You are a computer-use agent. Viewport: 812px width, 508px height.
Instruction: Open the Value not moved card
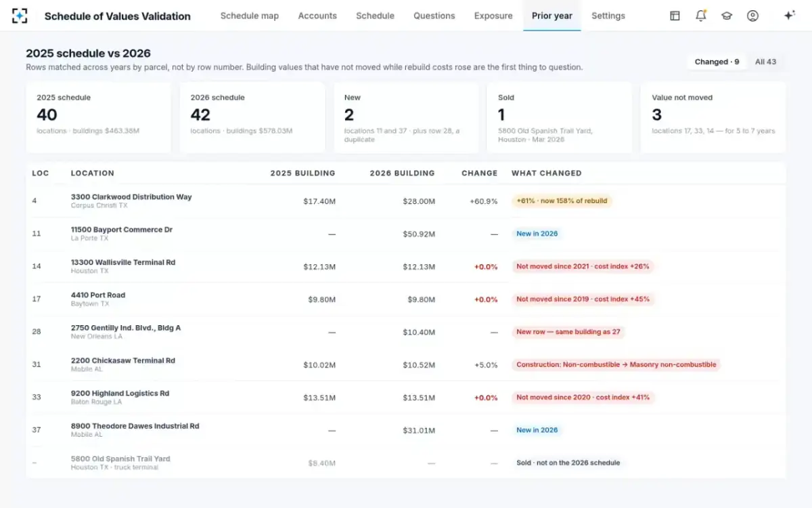click(713, 117)
